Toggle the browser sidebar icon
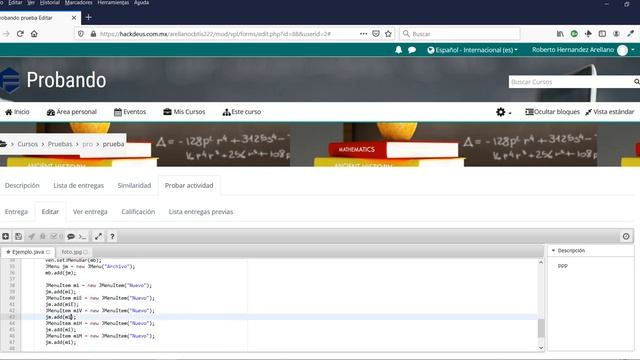 602,34
